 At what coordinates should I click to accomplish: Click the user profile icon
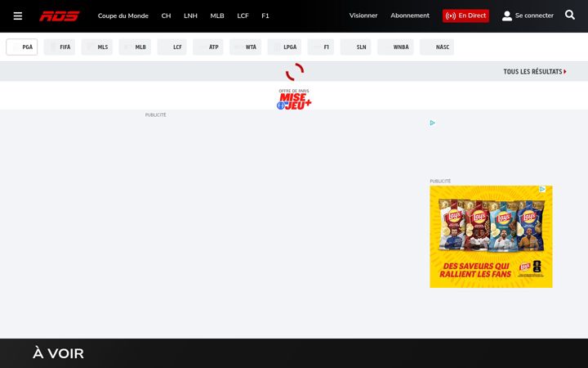click(x=507, y=16)
